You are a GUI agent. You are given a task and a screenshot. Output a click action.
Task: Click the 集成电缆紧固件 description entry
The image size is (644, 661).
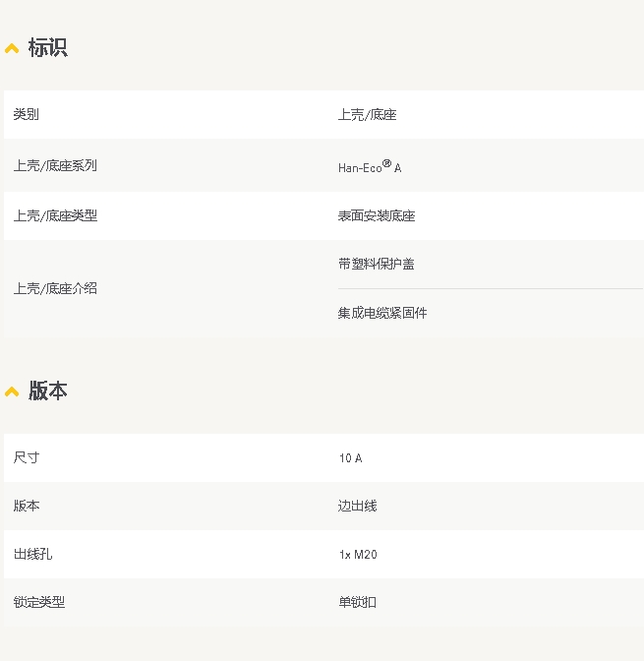pyautogui.click(x=382, y=314)
